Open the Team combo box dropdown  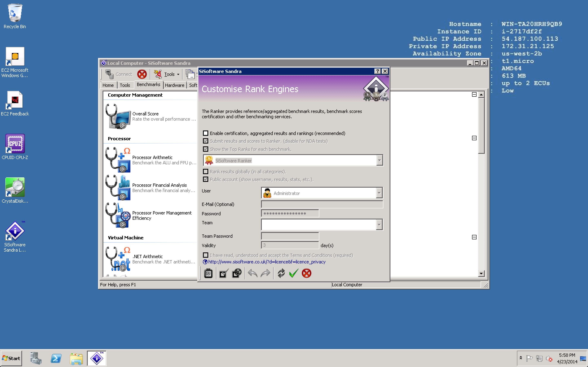379,224
